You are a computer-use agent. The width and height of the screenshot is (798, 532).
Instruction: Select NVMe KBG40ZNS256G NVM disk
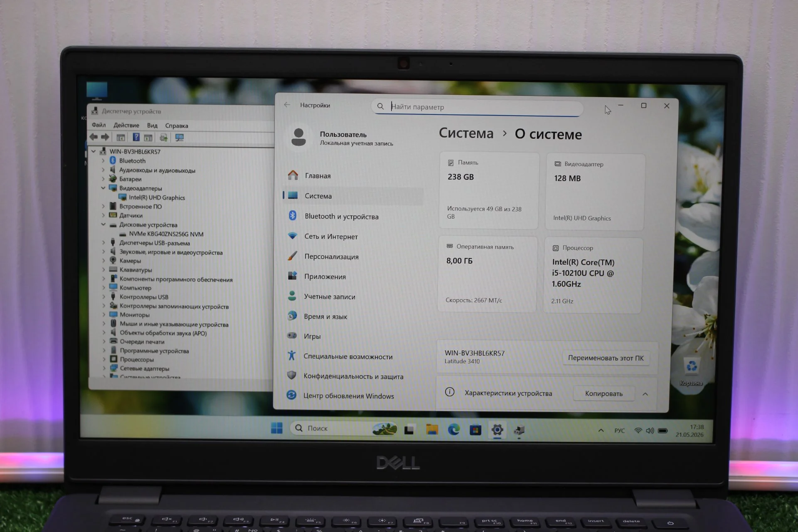[166, 234]
